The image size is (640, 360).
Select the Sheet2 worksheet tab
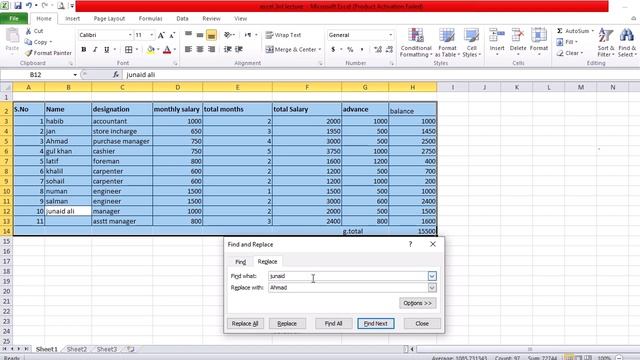(x=77, y=349)
